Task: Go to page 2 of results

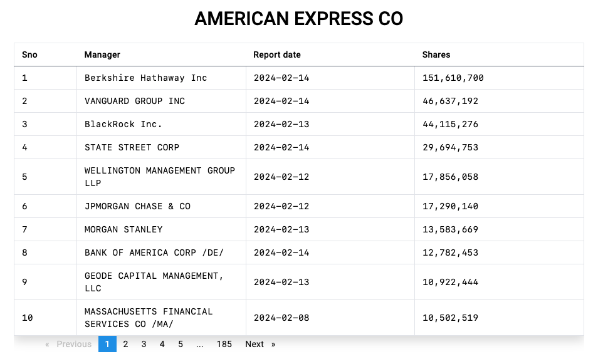Action: (125, 344)
